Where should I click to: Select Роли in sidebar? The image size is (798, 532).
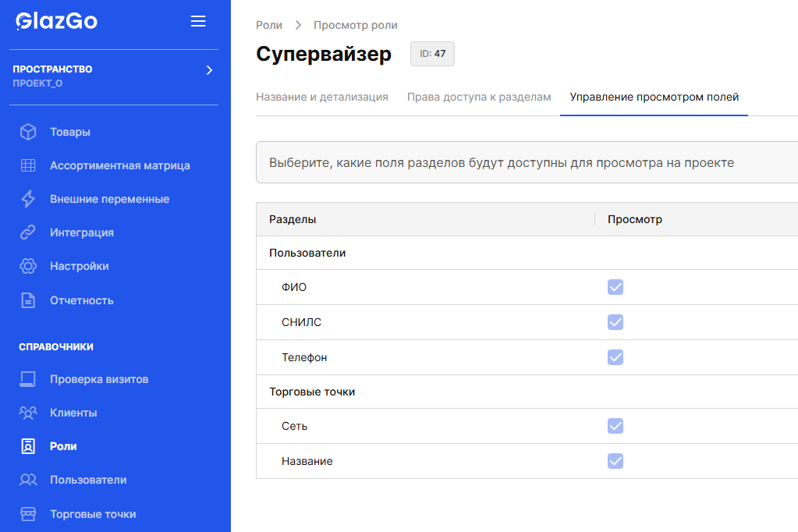point(63,446)
